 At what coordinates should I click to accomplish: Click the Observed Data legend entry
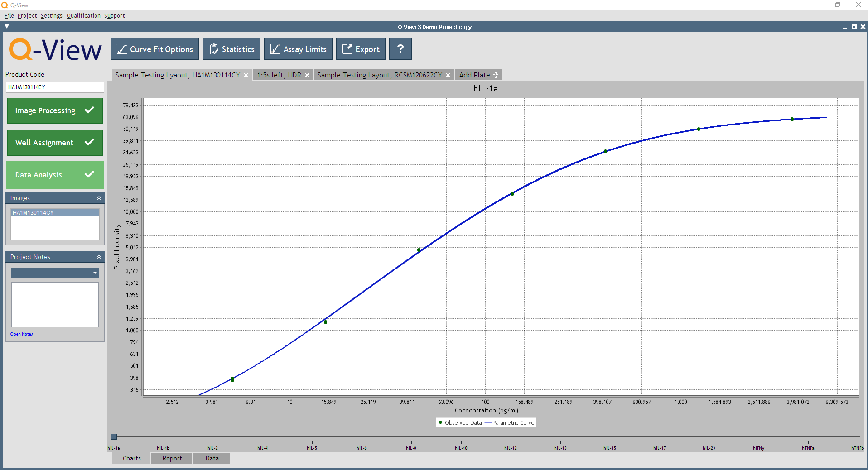click(460, 422)
